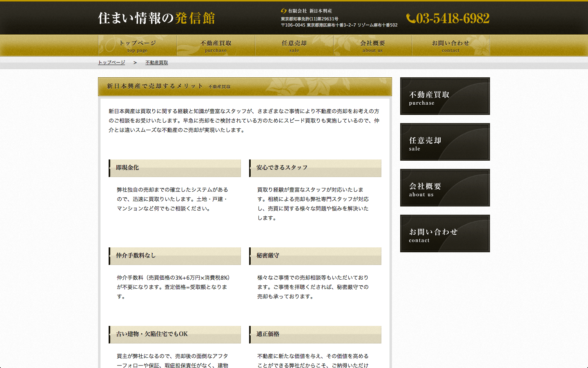Click the 古い建物・欠陥住宅でもOK heading
Viewport: 588px width, 368px height.
point(175,334)
